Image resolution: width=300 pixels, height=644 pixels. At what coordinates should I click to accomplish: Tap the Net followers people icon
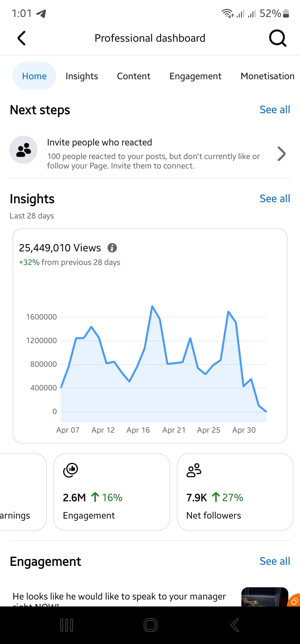coord(194,470)
